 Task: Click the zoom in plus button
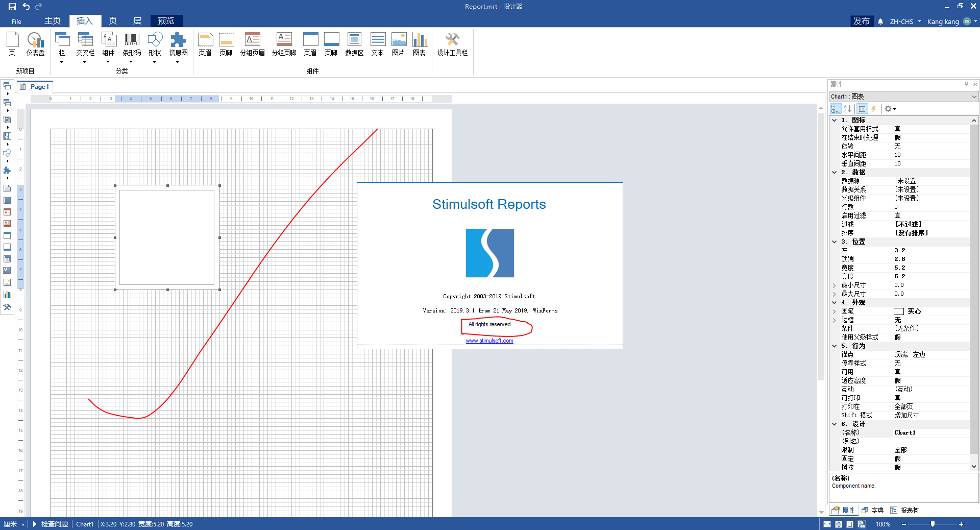961,524
